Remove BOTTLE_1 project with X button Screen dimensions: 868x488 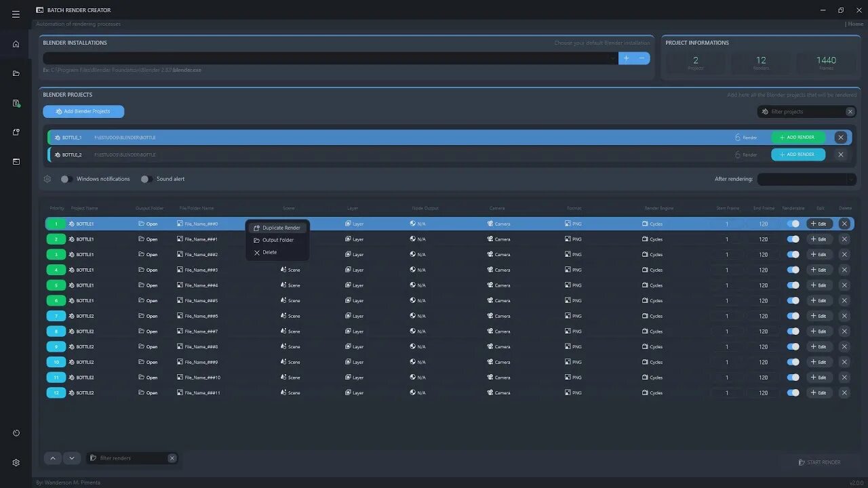(x=841, y=137)
